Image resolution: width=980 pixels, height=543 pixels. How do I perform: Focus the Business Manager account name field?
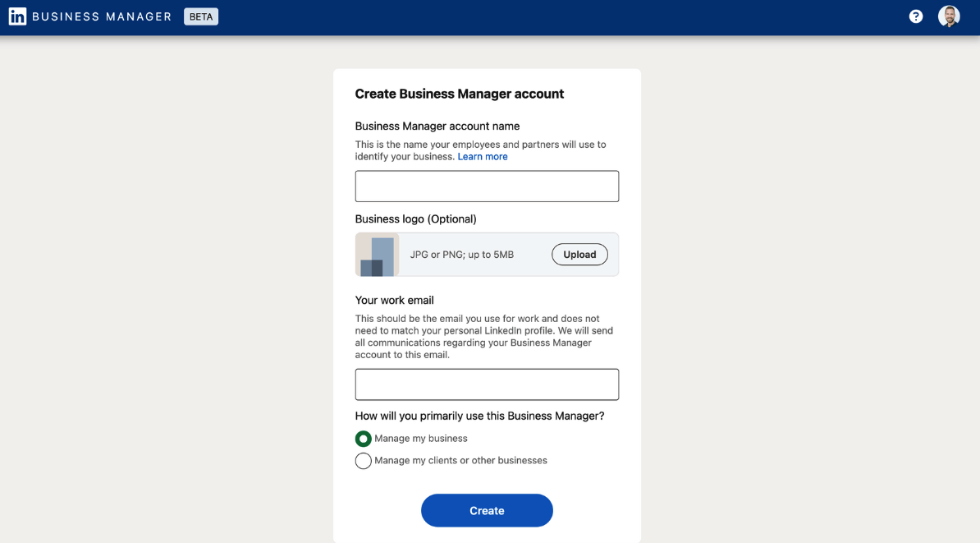pos(487,186)
